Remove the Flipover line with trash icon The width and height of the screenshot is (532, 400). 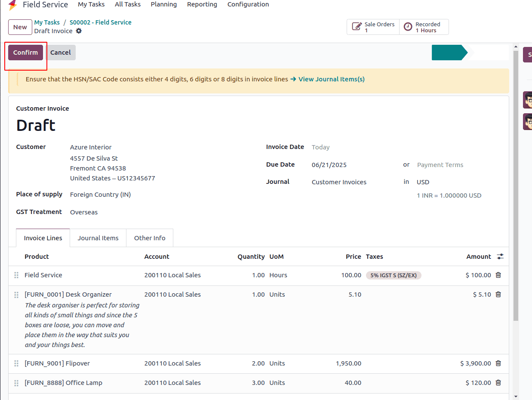click(x=498, y=363)
